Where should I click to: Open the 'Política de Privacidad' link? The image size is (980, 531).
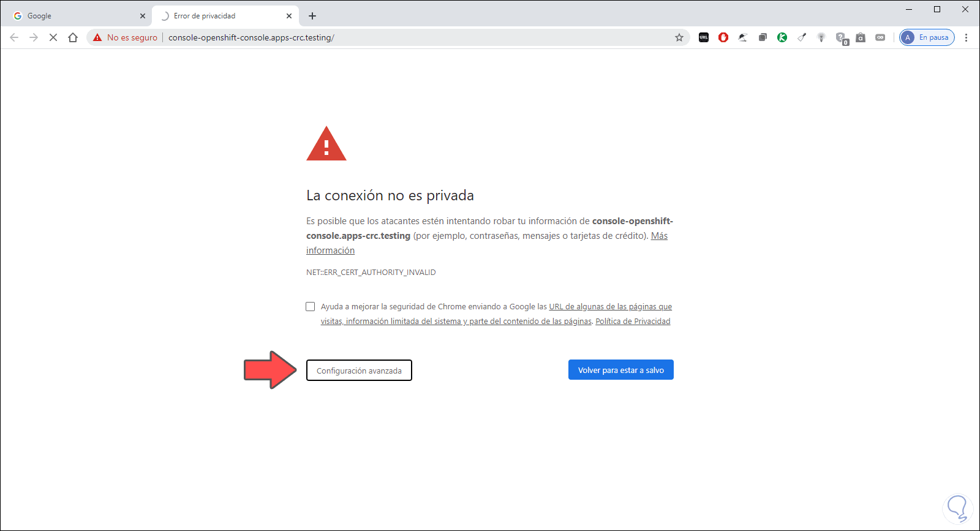pos(633,322)
